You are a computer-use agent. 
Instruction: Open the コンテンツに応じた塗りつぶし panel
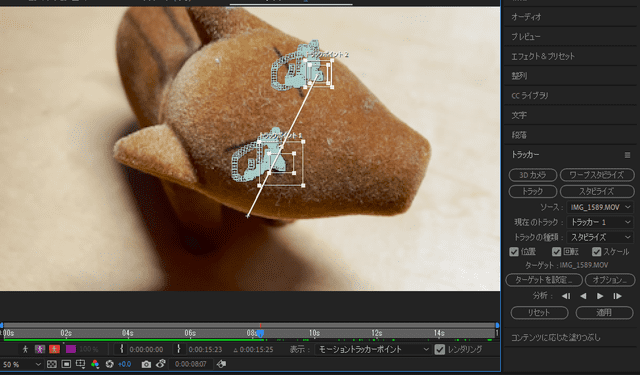556,338
